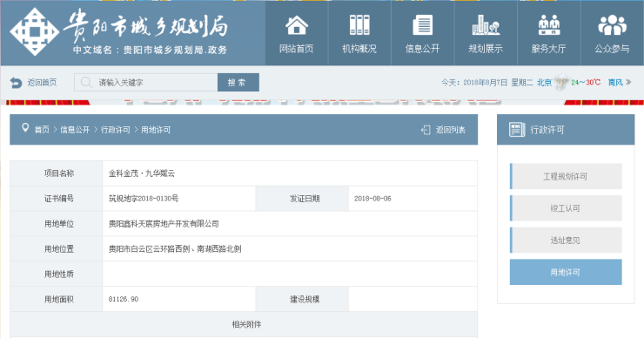Screen dimensions: 644x339
Task: Open highlighted 用地许可 sidebar item
Action: click(x=566, y=272)
